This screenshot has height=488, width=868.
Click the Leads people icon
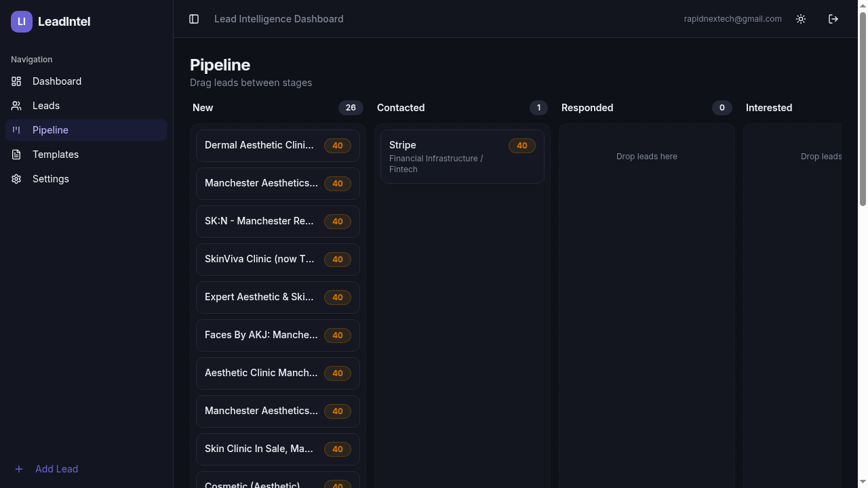[x=16, y=106]
